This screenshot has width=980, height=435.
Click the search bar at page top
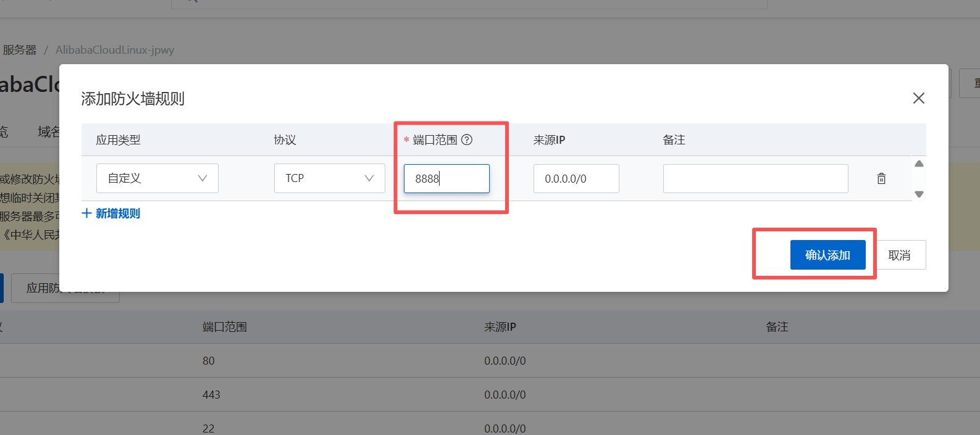coord(469,3)
